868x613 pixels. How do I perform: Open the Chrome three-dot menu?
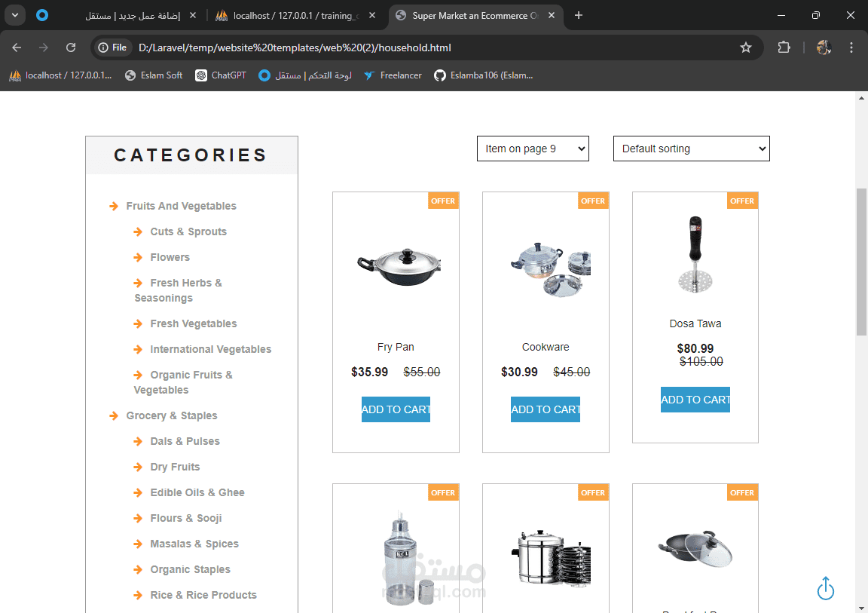click(851, 48)
